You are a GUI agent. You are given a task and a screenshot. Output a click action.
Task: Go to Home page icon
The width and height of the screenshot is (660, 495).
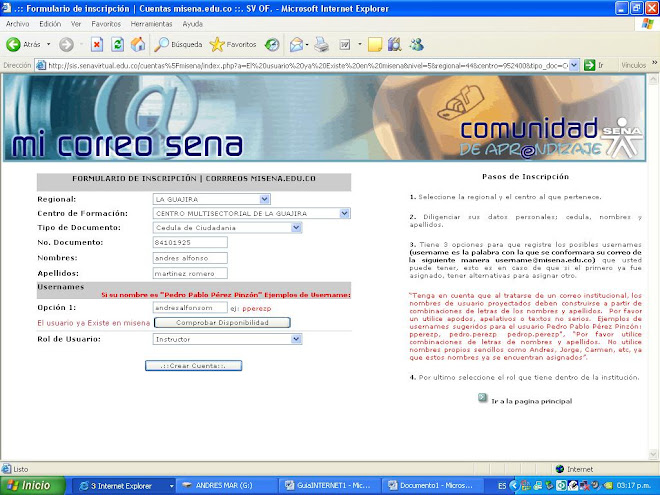[x=138, y=44]
